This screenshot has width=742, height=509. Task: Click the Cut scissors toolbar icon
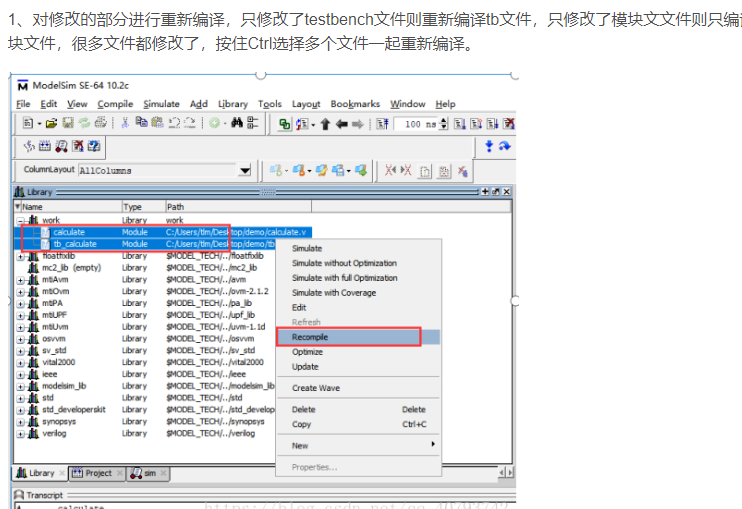[x=125, y=123]
